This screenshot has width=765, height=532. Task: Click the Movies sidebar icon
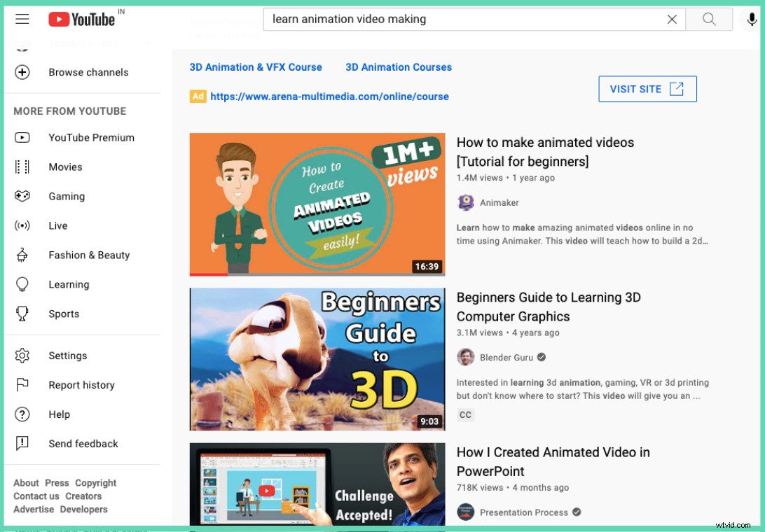pyautogui.click(x=22, y=167)
